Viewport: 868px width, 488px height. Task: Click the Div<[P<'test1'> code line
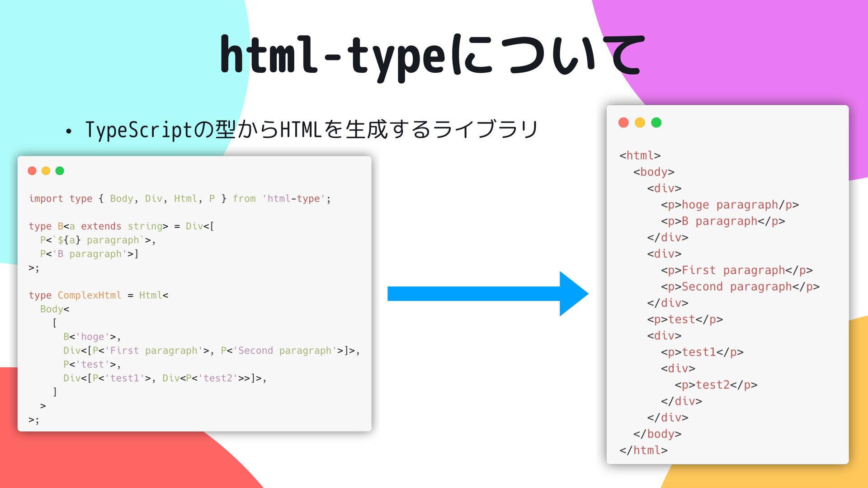(165, 378)
